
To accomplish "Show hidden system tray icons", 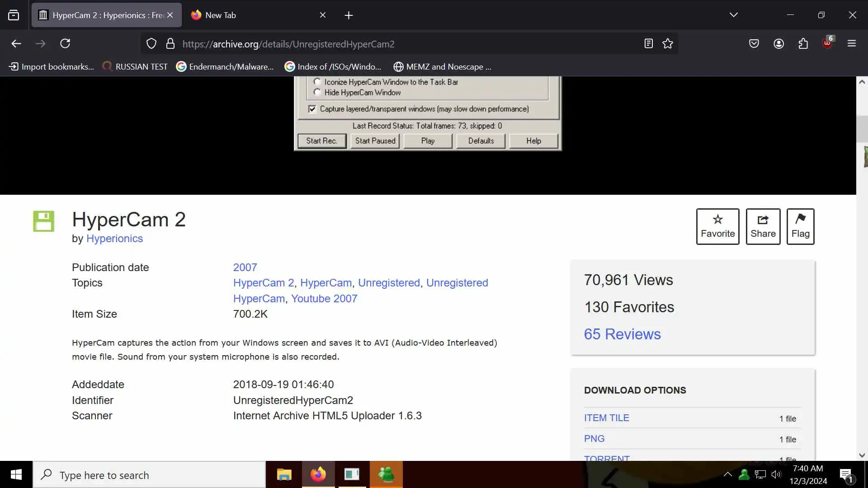I will point(727,474).
